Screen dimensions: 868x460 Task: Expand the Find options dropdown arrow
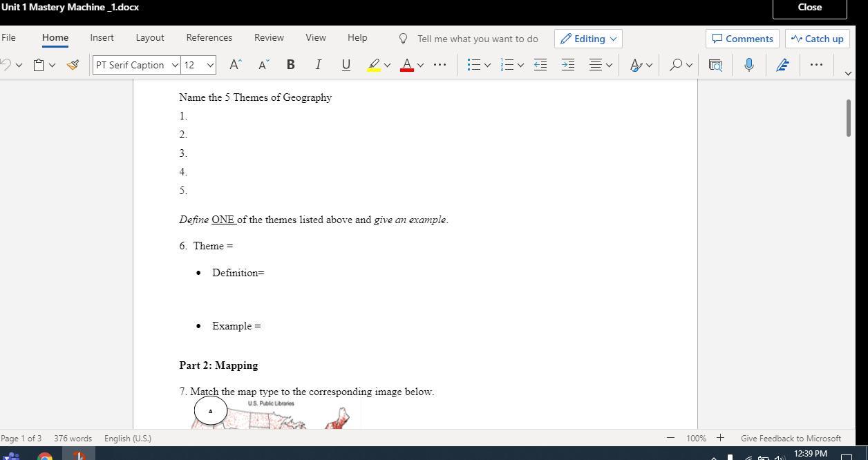click(689, 65)
